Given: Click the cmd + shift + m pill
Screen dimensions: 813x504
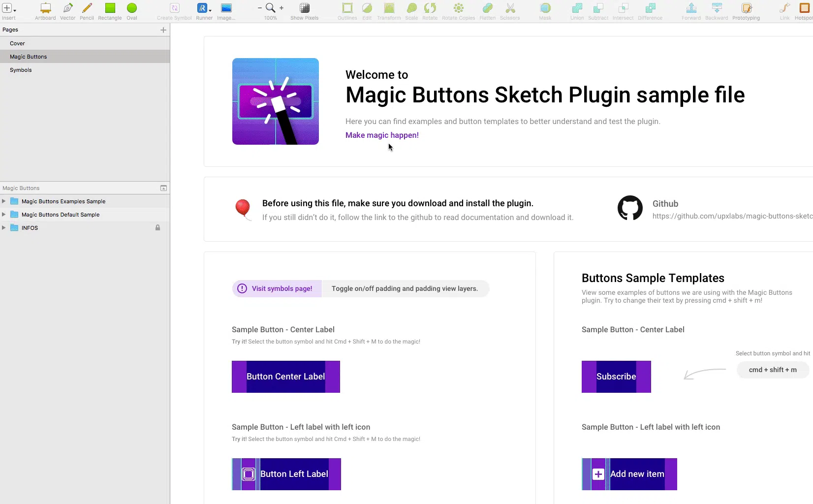Looking at the screenshot, I should click(773, 370).
